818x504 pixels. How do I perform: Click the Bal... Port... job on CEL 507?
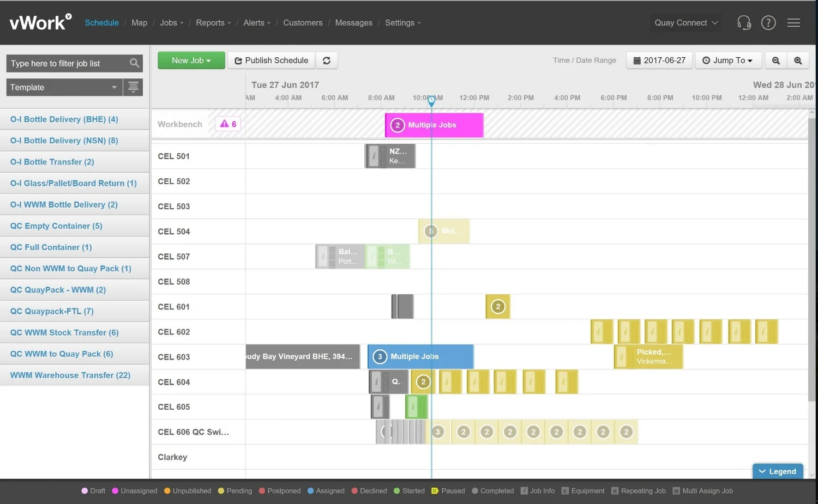pos(340,256)
